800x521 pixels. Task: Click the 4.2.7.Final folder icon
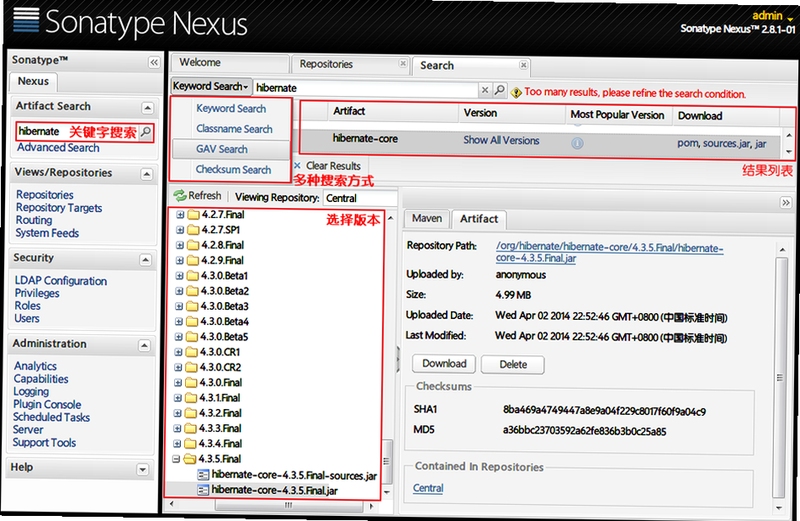[193, 214]
